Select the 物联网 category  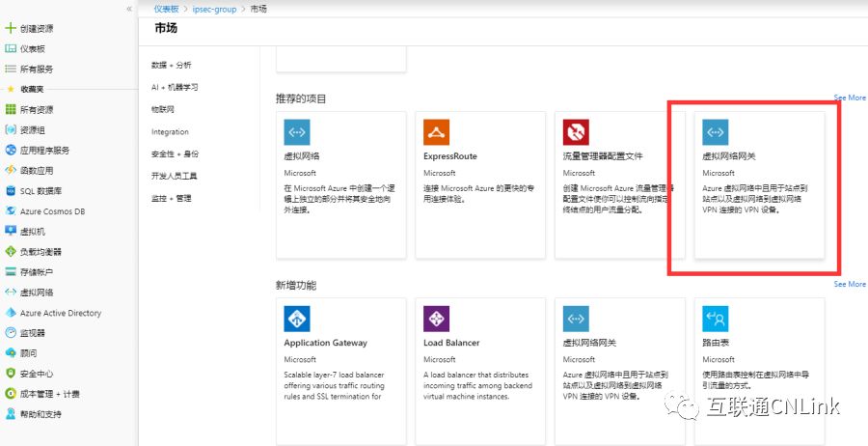163,110
